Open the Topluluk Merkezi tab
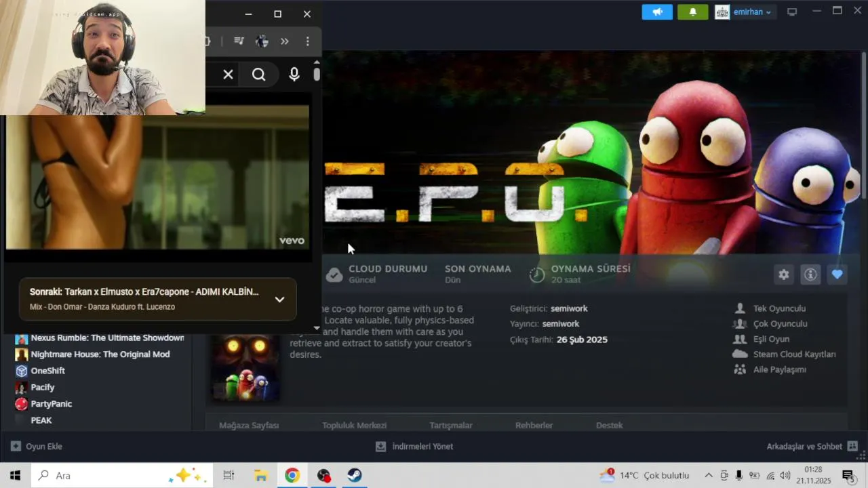Image resolution: width=868 pixels, height=488 pixels. [x=354, y=426]
